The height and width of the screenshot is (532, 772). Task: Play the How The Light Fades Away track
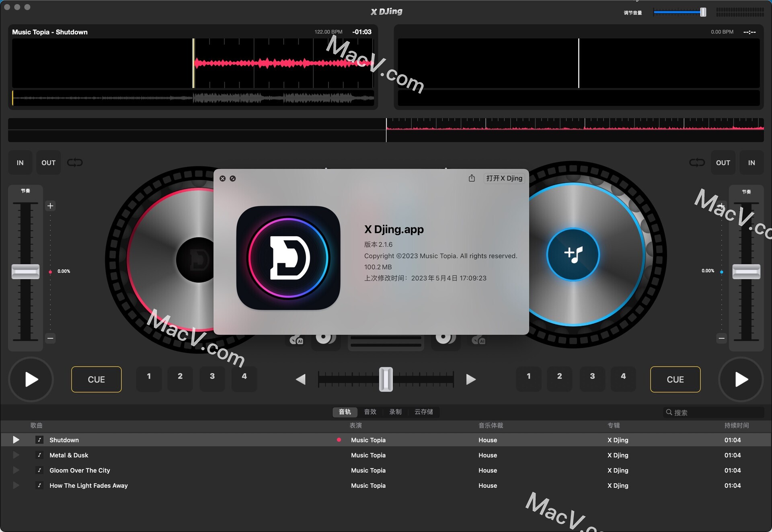point(16,485)
